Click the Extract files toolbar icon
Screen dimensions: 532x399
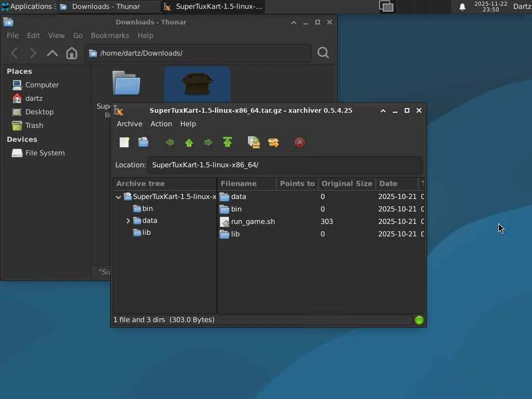[x=273, y=142]
